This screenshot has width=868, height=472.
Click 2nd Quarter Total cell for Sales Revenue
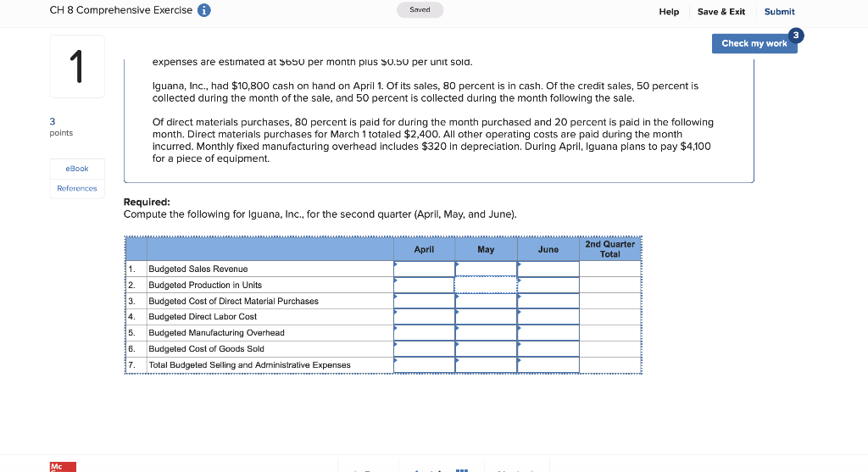point(610,269)
